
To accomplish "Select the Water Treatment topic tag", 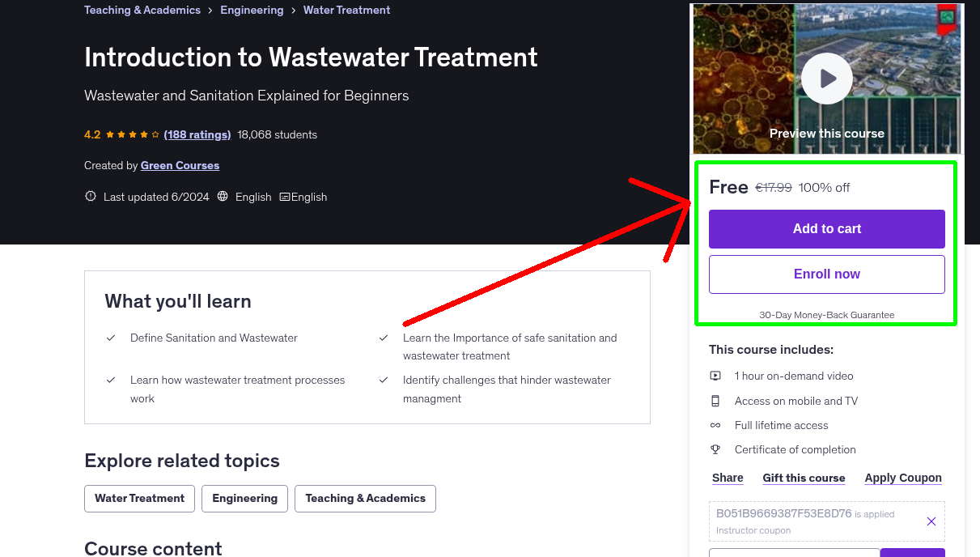I will [x=139, y=499].
